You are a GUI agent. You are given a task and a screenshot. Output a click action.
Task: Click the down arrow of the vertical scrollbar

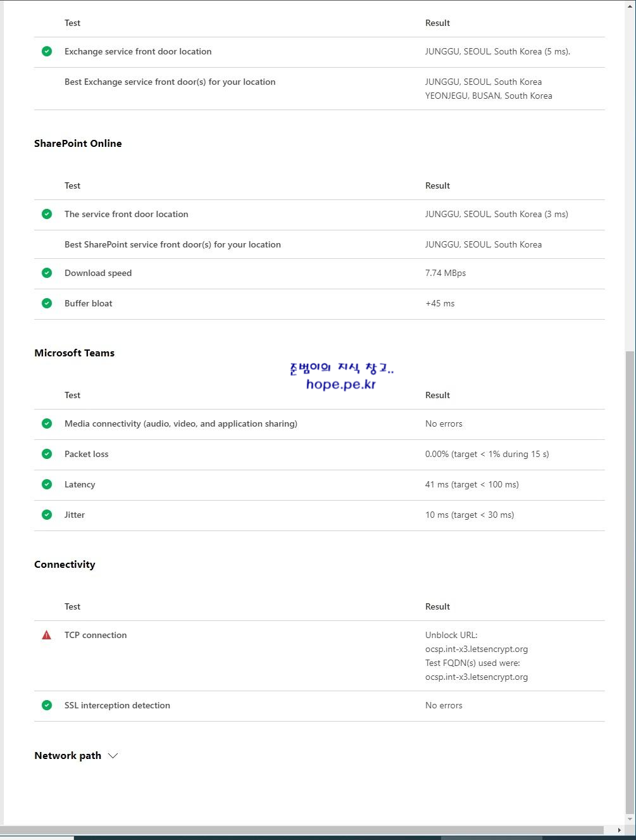point(629,819)
